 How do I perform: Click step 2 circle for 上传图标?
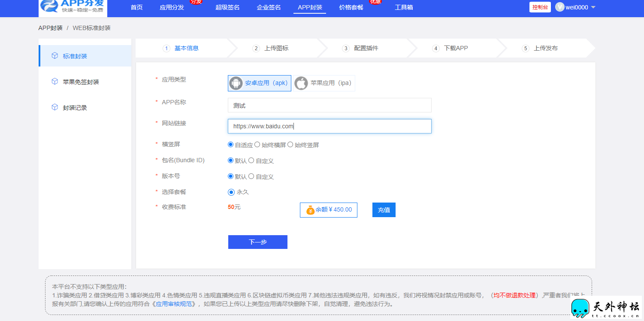click(x=256, y=48)
